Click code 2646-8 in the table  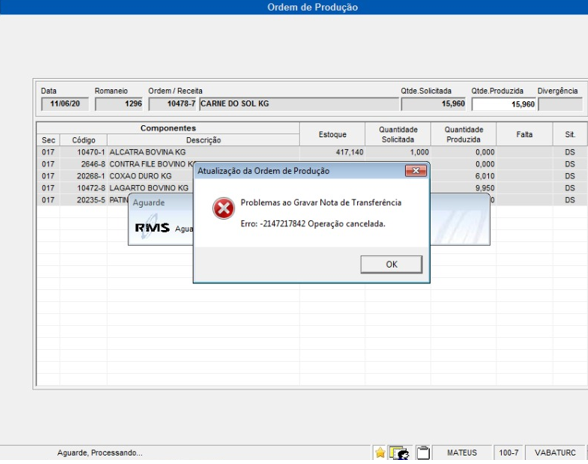click(93, 164)
